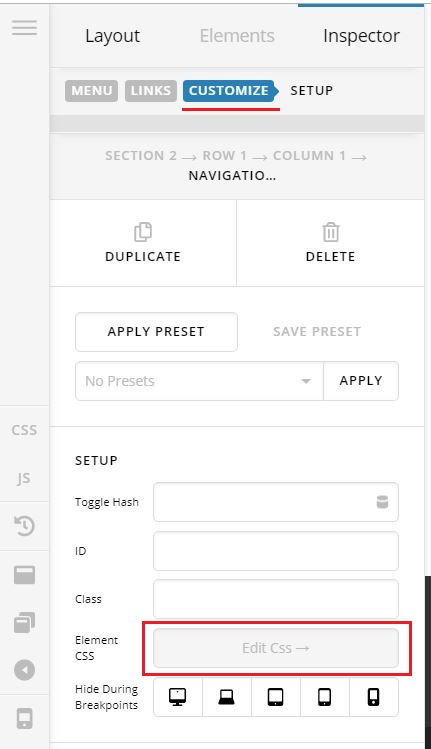Select the LINKS breadcrumb item
Image resolution: width=431 pixels, height=749 pixels.
pyautogui.click(x=151, y=91)
